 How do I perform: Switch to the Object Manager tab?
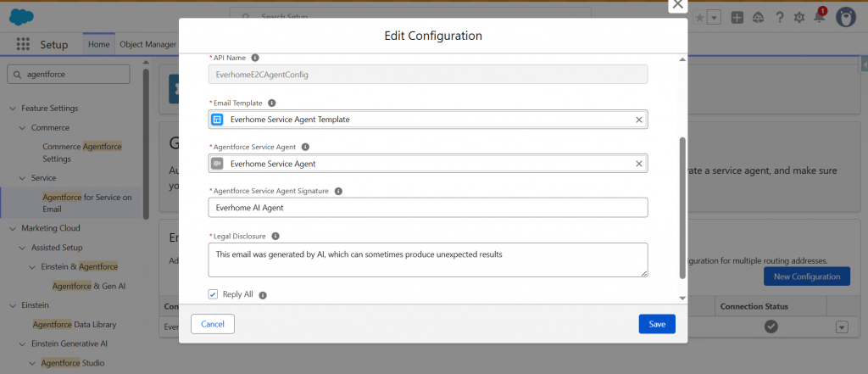click(x=147, y=44)
